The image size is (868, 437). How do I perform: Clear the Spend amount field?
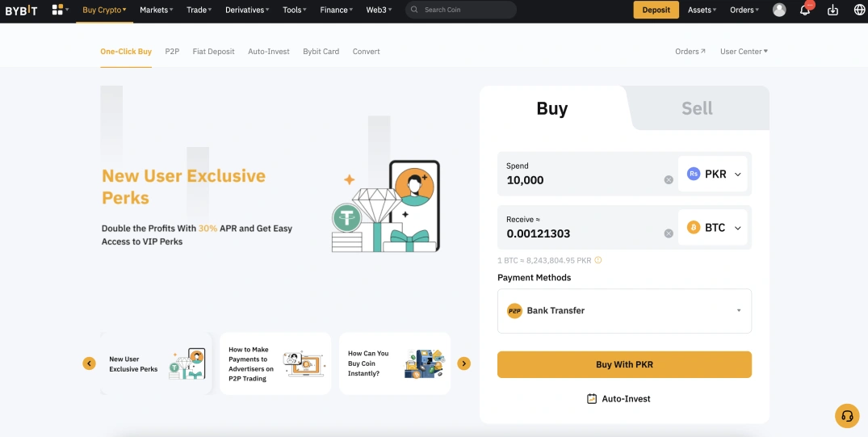pos(669,180)
